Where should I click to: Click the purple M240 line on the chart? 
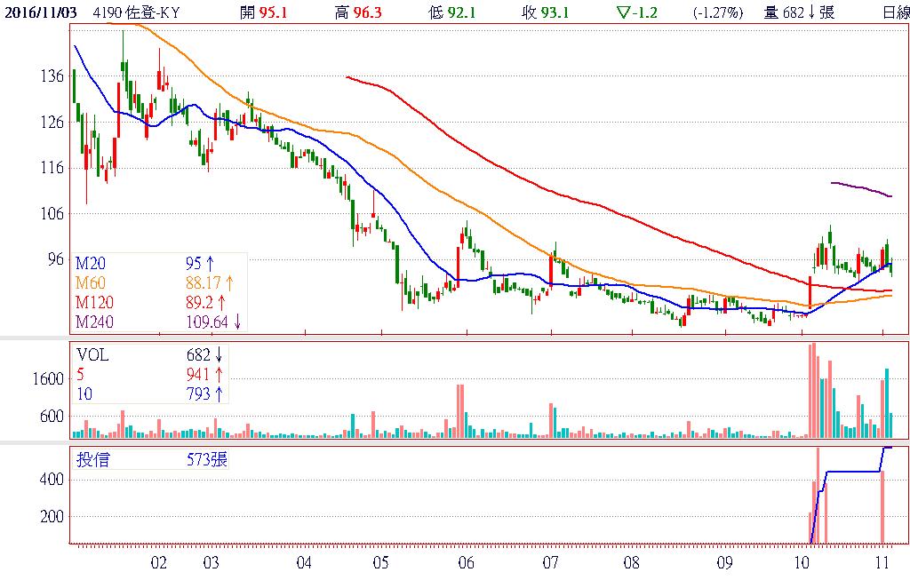point(860,188)
